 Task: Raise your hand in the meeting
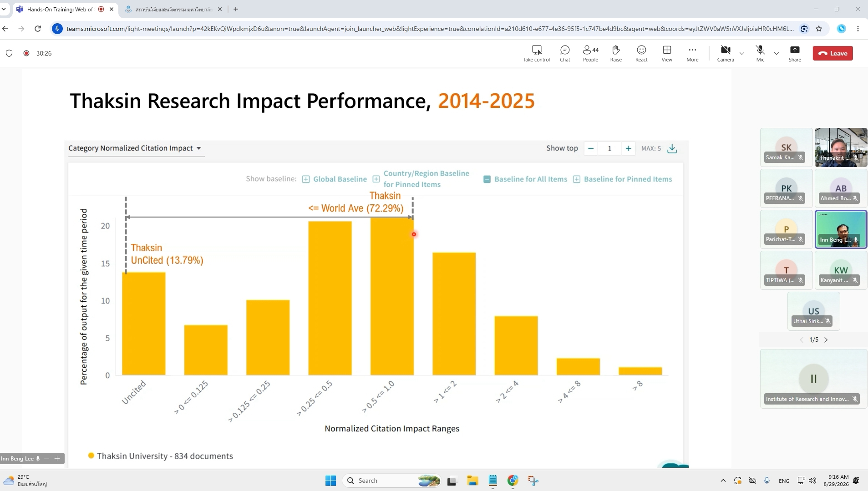(616, 53)
